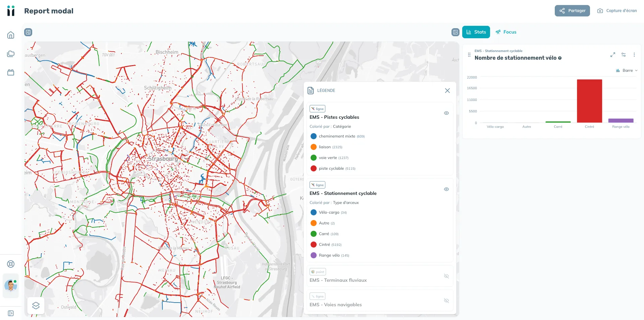Open the briefcase icon in left sidebar
644x320 pixels.
pyautogui.click(x=11, y=72)
